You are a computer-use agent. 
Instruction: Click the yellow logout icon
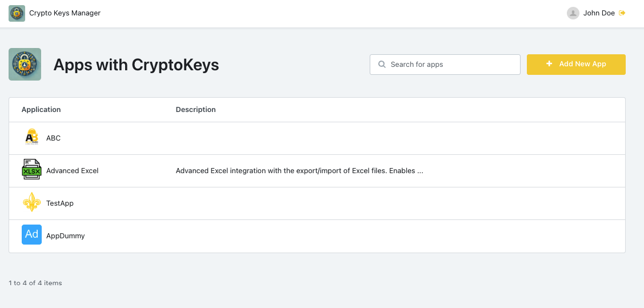[x=622, y=13]
